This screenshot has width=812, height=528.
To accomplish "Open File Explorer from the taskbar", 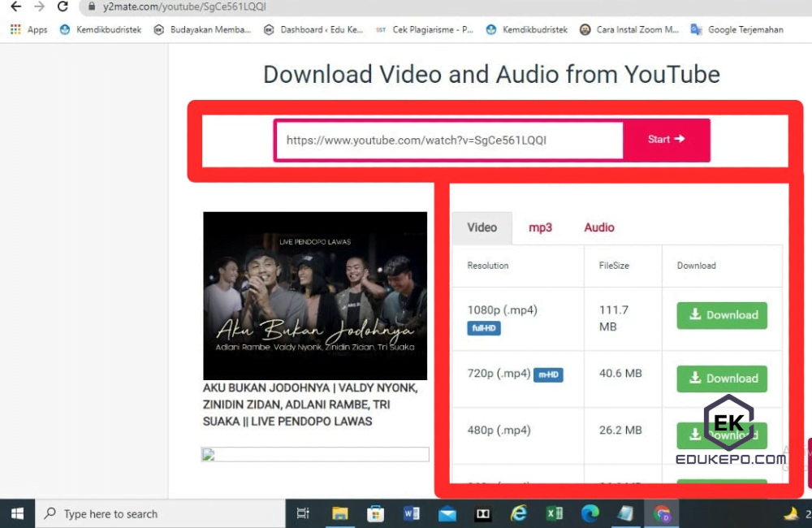I will (x=340, y=513).
